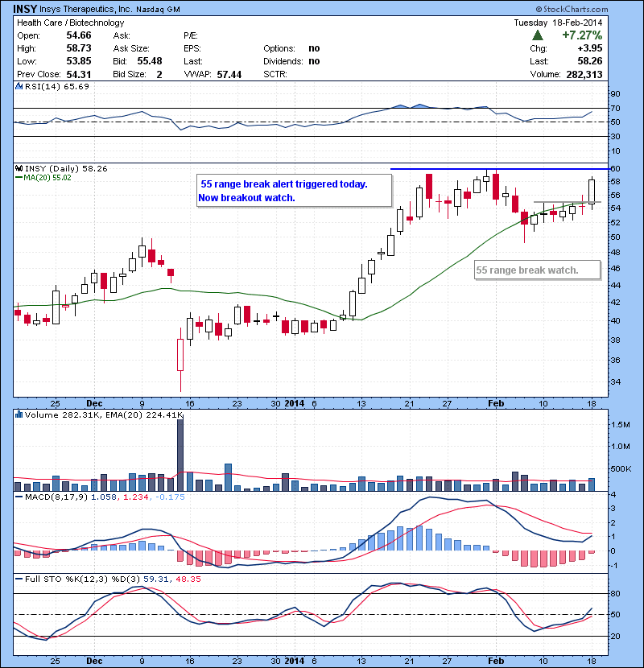
Task: Click the last white candlestick on Feb 18
Action: click(592, 192)
